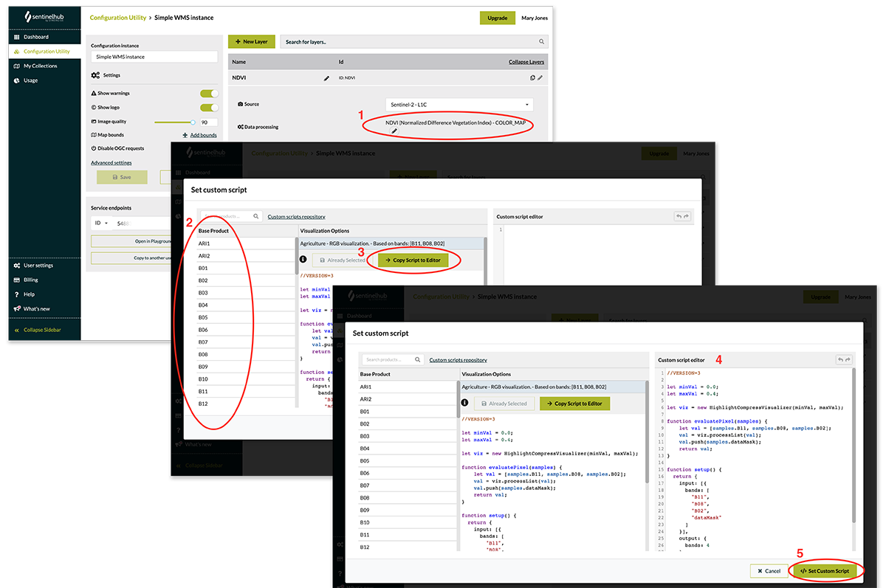Screen dimensions: 886x588
Task: Click the Configuration instance name field
Action: coord(154,57)
